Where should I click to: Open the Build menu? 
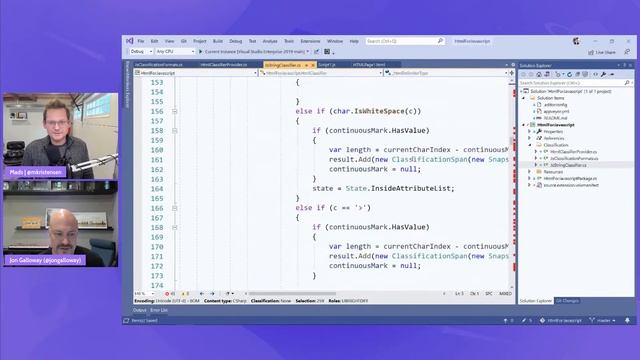218,41
